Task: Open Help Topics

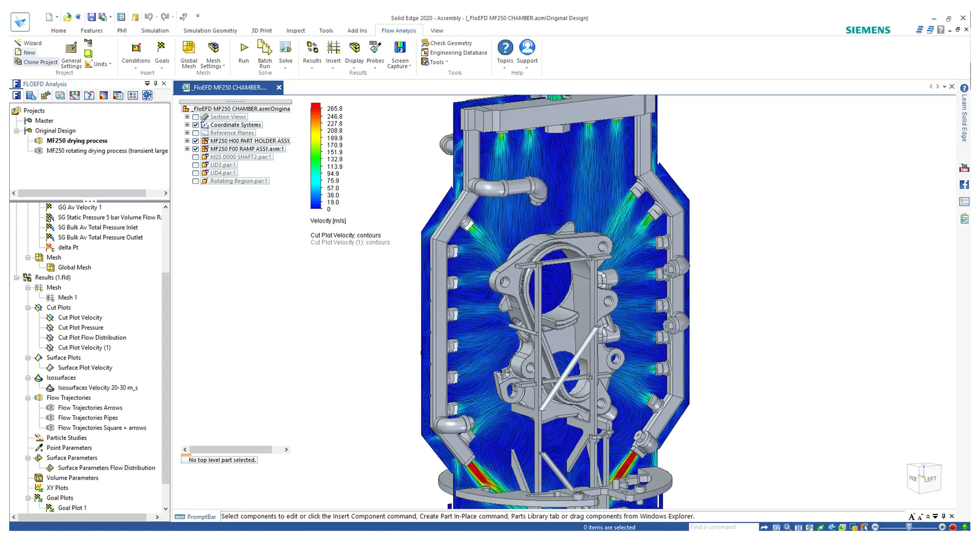Action: click(505, 54)
